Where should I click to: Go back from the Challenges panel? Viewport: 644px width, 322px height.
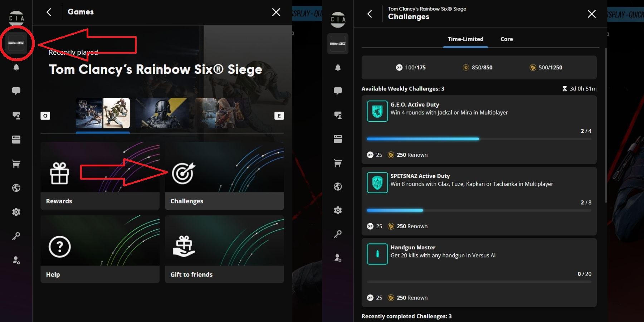click(370, 14)
